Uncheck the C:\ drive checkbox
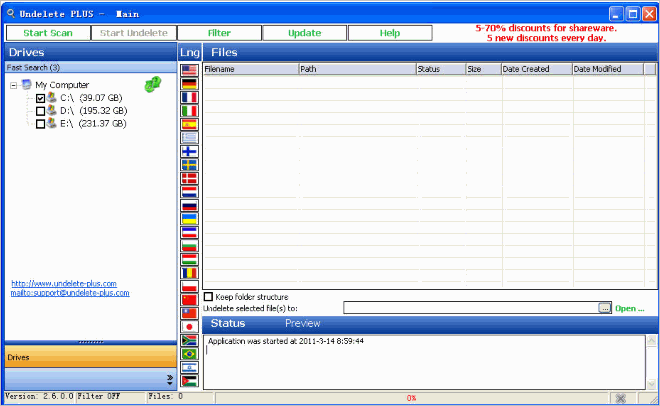 (x=40, y=98)
